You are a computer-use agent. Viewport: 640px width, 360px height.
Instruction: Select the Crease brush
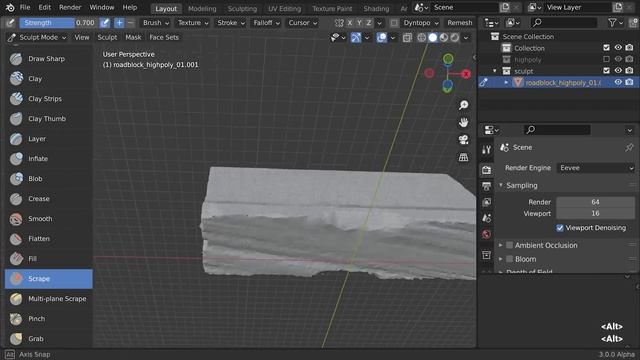point(49,199)
